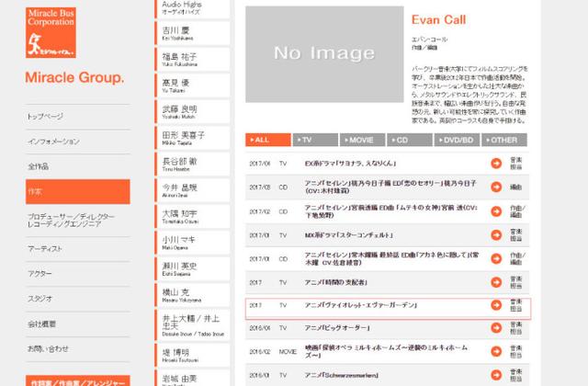Screen dimensions: 588x386
Task: Open お問い合わせ sidebar menu item
Action: [x=77, y=349]
